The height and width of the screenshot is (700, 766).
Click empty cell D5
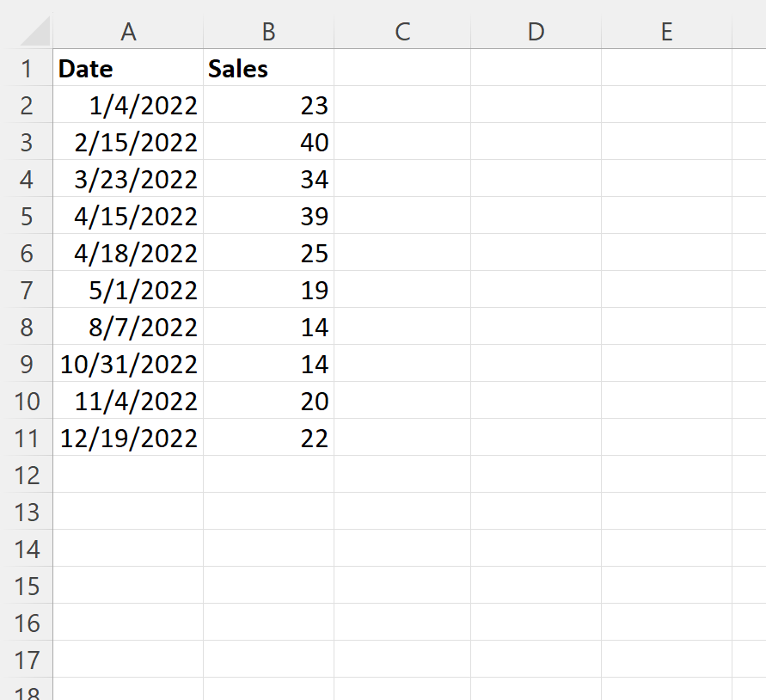point(536,216)
